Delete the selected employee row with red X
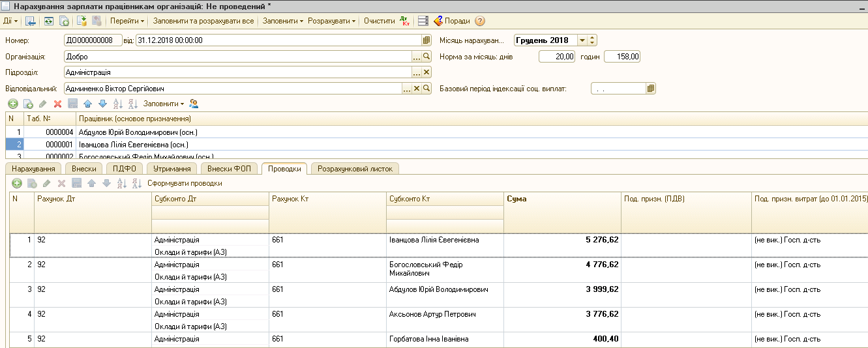 tap(57, 104)
